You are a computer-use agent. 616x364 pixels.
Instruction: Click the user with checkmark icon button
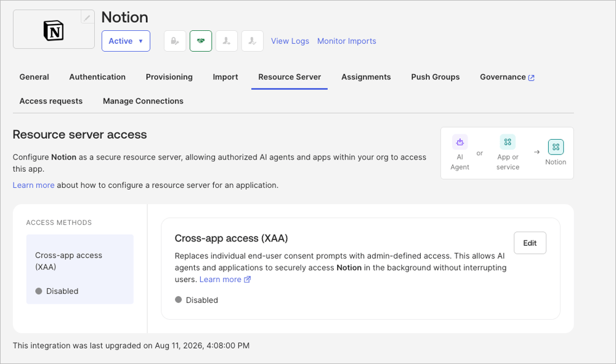tap(252, 41)
